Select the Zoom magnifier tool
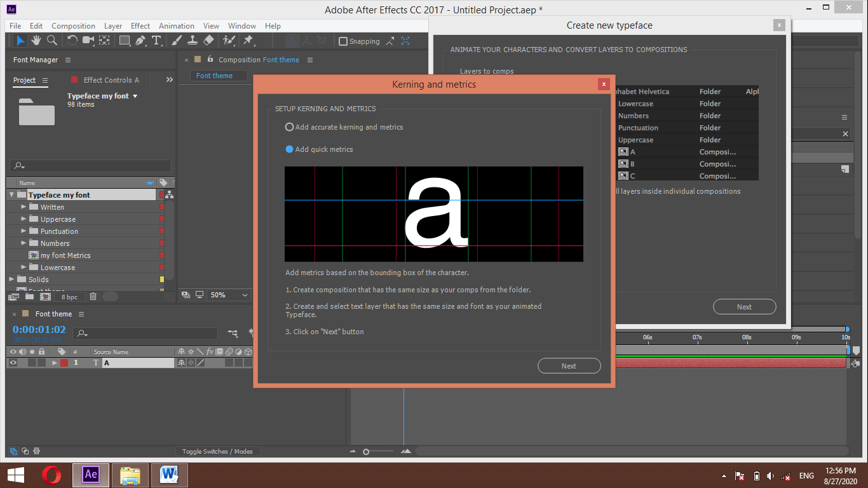This screenshot has height=488, width=868. click(52, 41)
